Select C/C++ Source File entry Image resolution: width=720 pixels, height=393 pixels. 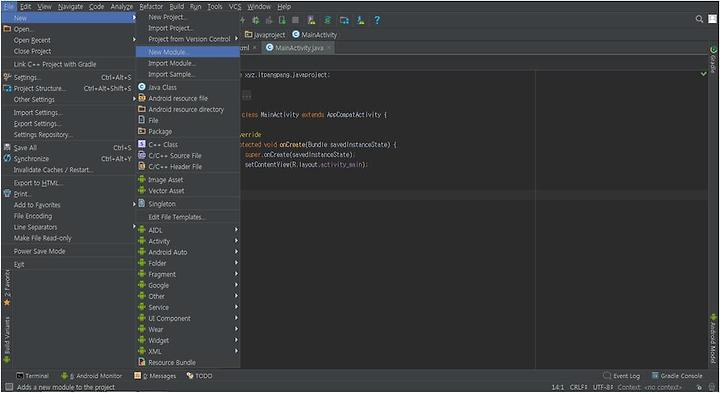(188, 156)
